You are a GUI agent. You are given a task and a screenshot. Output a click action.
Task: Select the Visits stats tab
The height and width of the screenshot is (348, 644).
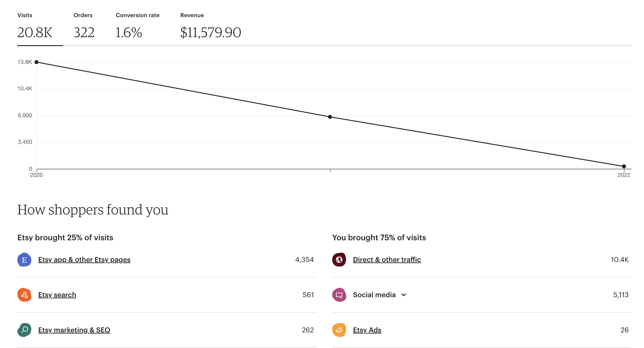35,27
